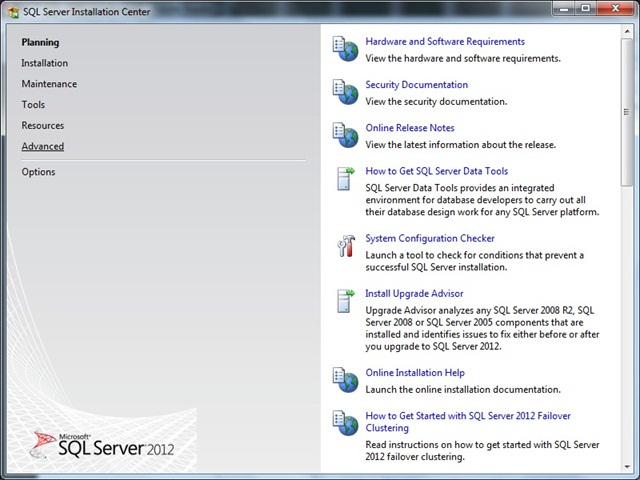The height and width of the screenshot is (480, 640).
Task: Select the Planning category
Action: coord(40,42)
